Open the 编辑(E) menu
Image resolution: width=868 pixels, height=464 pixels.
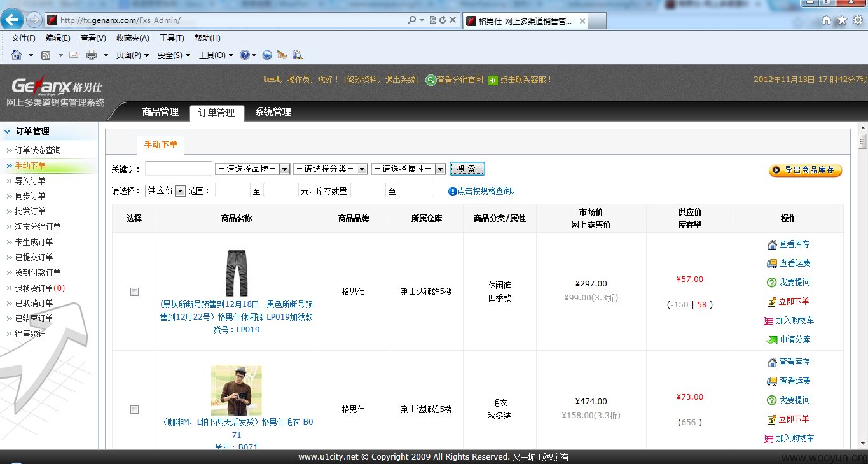[58, 38]
